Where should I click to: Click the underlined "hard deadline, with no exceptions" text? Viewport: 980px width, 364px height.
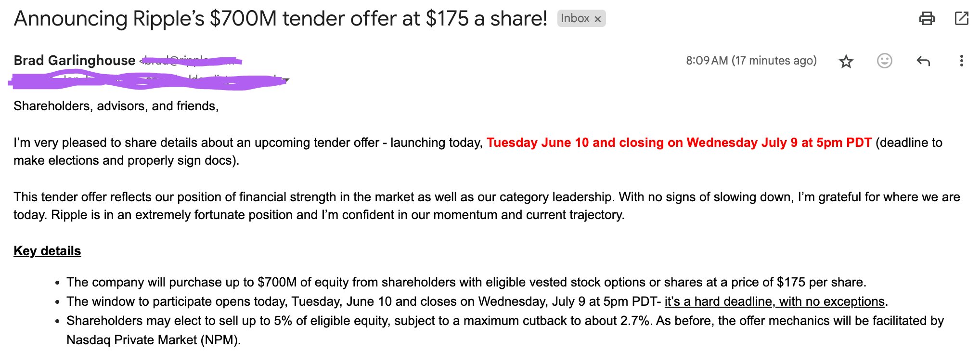click(x=774, y=301)
